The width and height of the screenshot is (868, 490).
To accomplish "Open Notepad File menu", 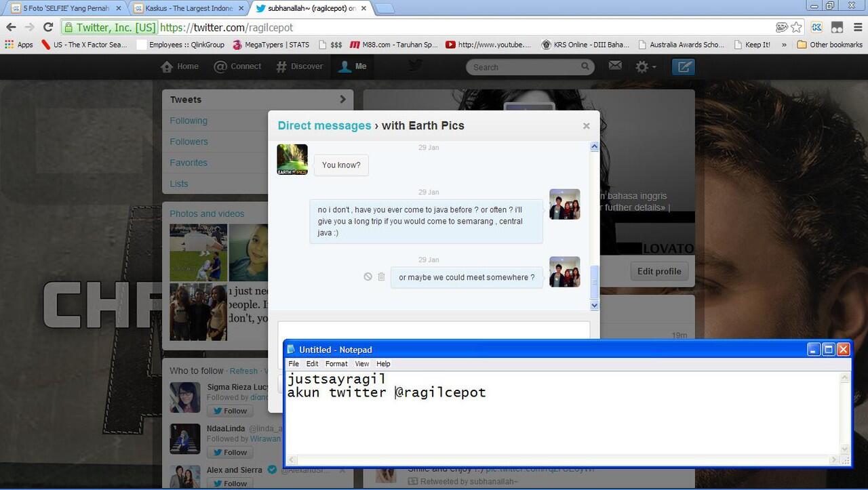I will click(294, 364).
